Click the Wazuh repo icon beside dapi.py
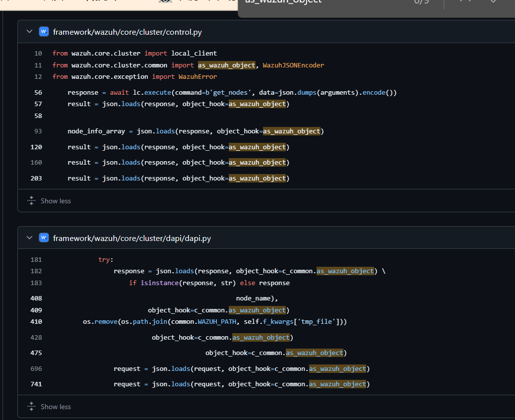The image size is (515, 420). [44, 238]
